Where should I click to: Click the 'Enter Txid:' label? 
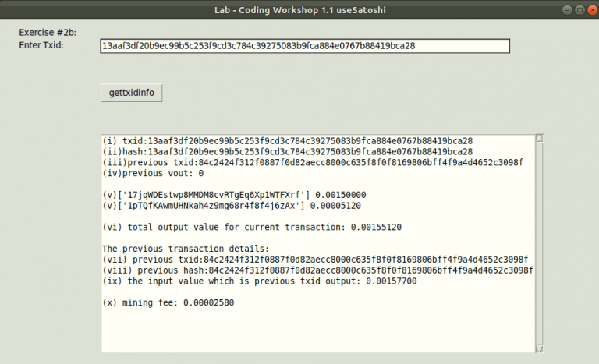tap(41, 45)
